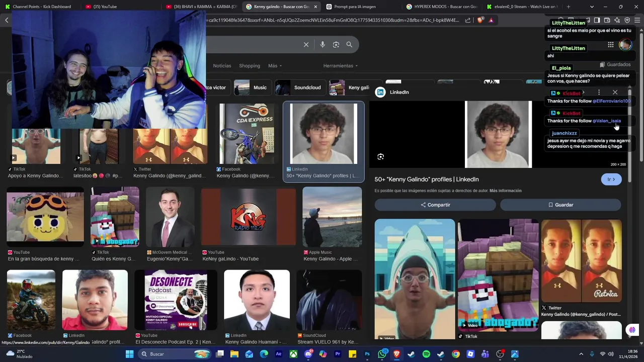
Task: Filter results with the Soundcloud chip
Action: [300, 87]
